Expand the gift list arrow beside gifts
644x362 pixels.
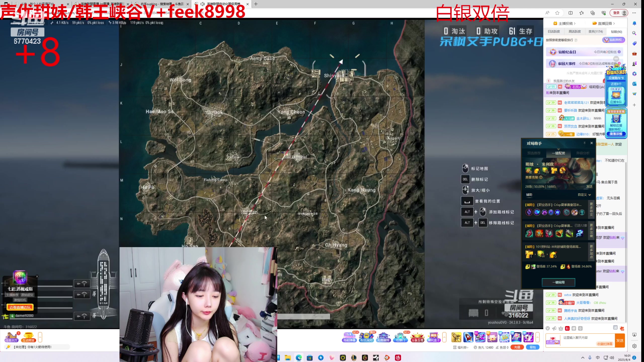(538, 337)
